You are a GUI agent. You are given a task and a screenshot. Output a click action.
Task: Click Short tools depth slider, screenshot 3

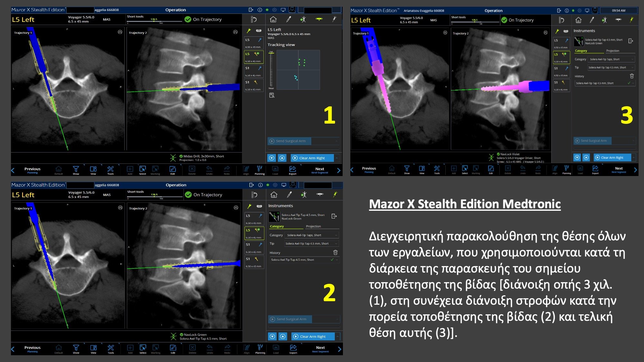click(475, 22)
